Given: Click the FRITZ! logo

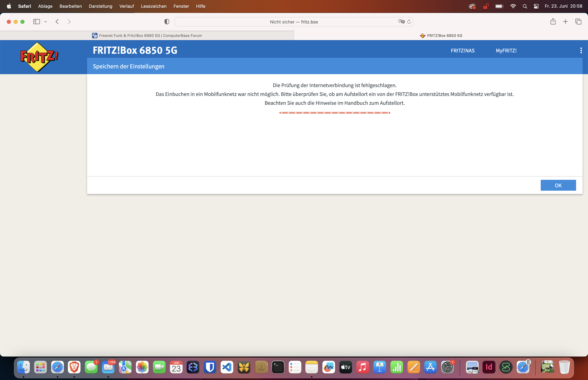Looking at the screenshot, I should (39, 57).
